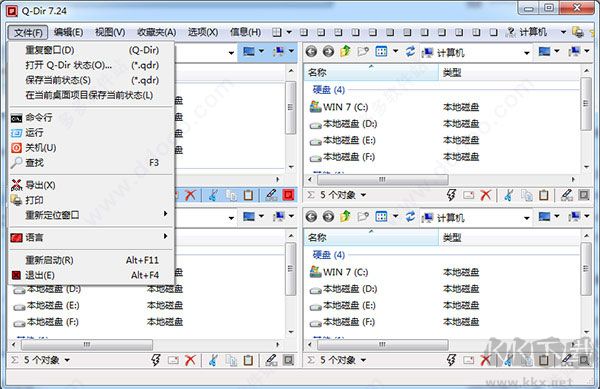Select 关机(U) menu entry
Viewport: 600px width, 389px height.
pos(91,147)
